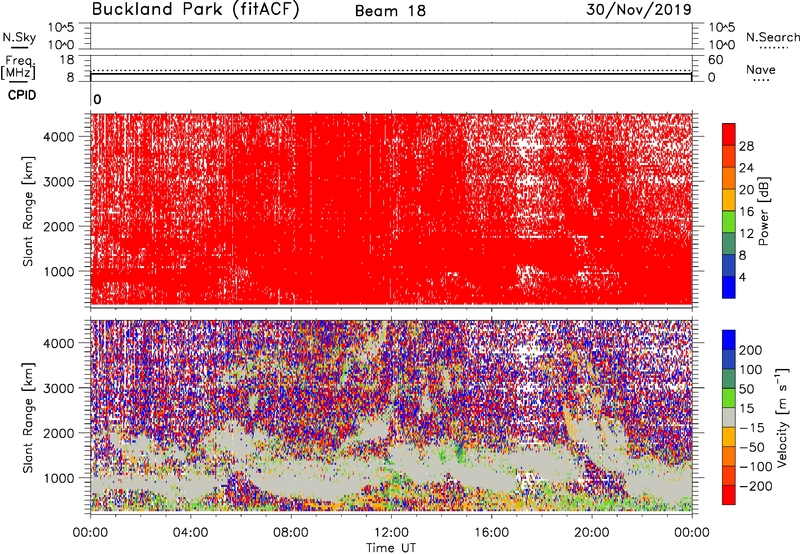Click the "1000" tick on power plot

click(x=59, y=271)
